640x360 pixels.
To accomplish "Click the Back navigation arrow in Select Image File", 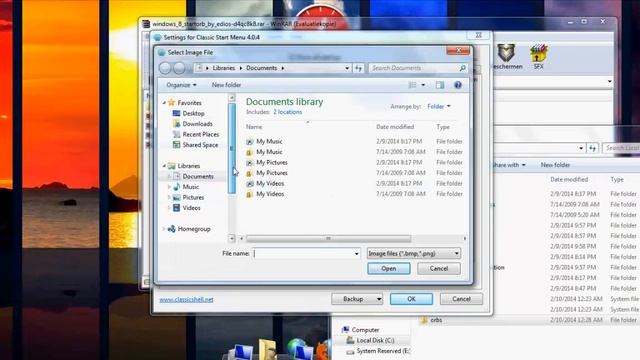I will point(165,68).
